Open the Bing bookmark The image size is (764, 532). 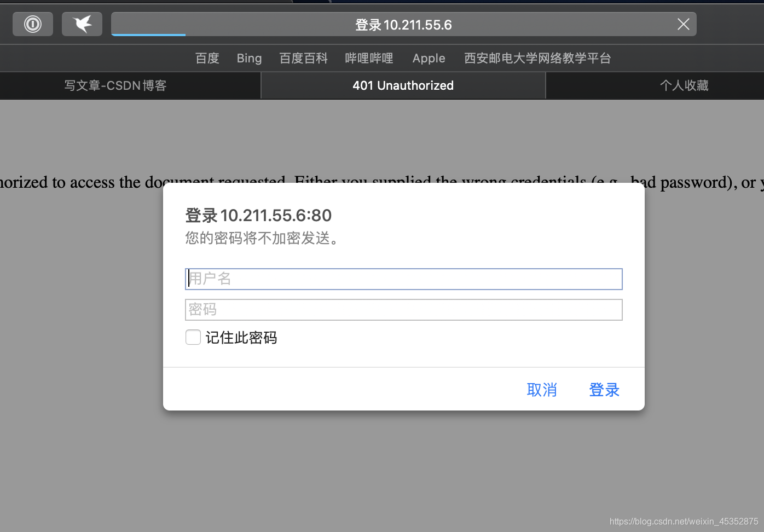pyautogui.click(x=249, y=58)
